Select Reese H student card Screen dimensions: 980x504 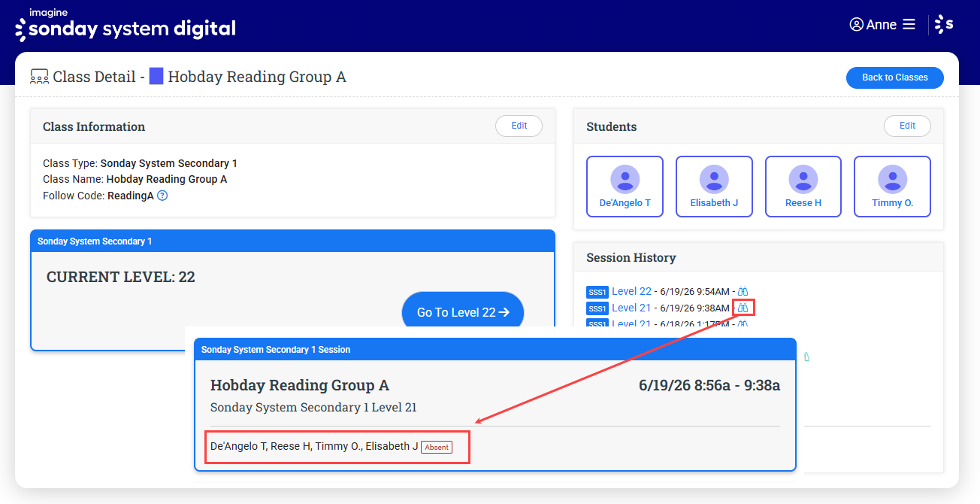click(x=803, y=187)
